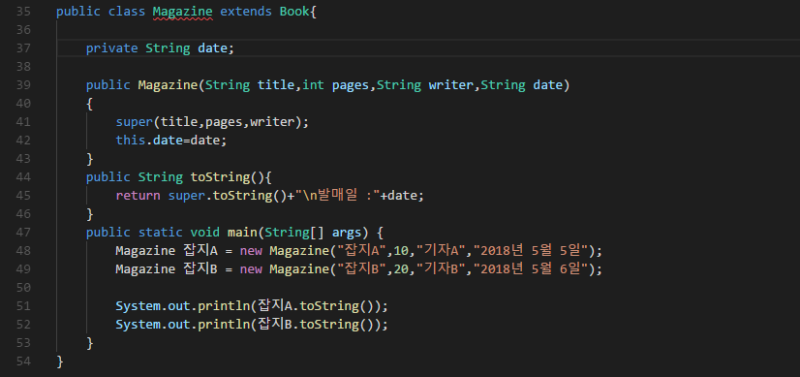This screenshot has height=377, width=800.
Task: Click the args parameter on line 47
Action: tap(346, 233)
